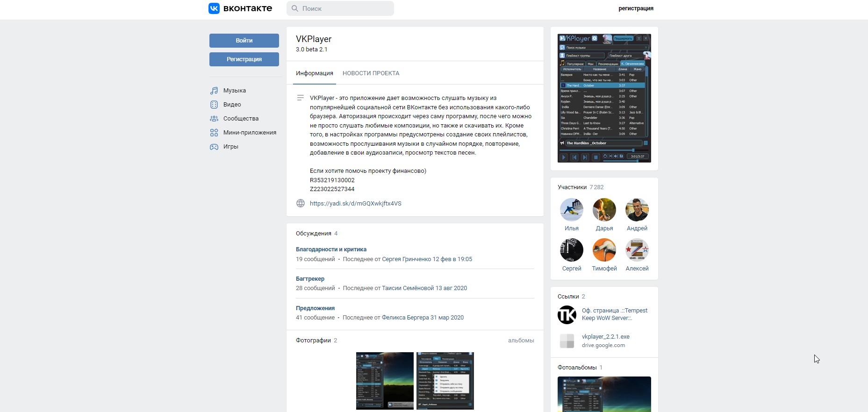Click the 31 мар 2020 date
This screenshot has height=412, width=868.
click(447, 318)
